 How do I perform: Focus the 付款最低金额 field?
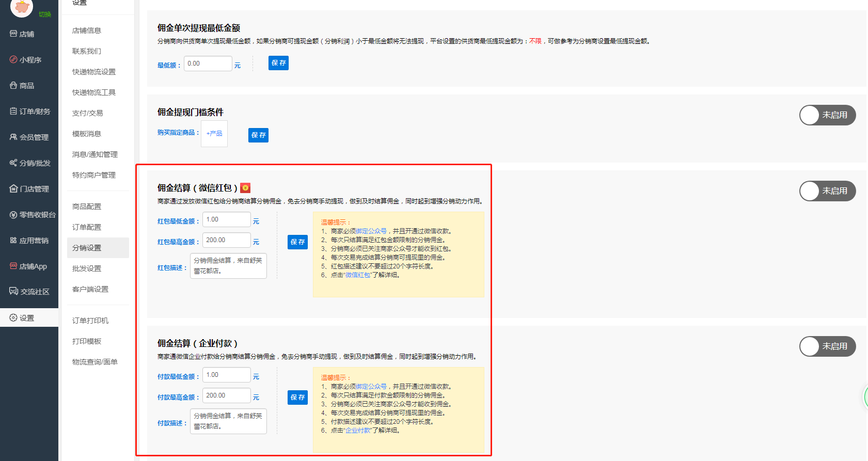pyautogui.click(x=227, y=375)
